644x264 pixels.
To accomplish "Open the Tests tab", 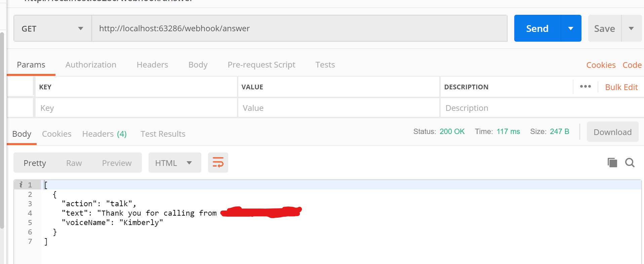I will (x=325, y=65).
